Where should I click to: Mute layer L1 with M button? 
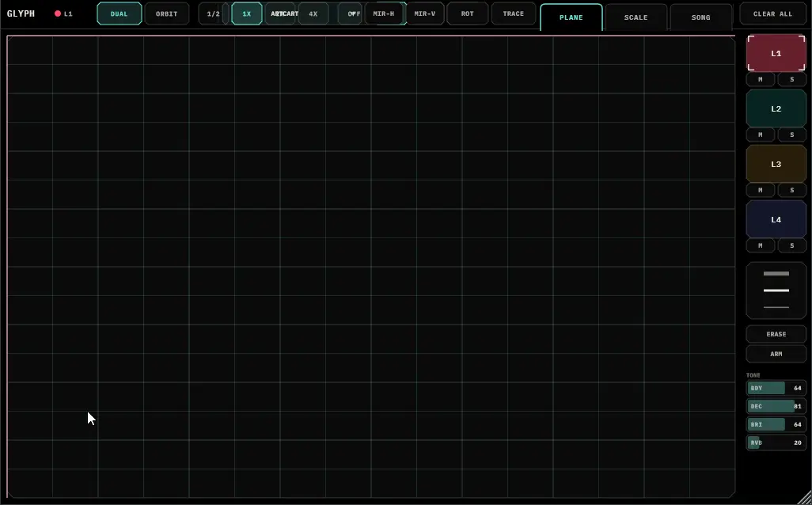click(x=761, y=79)
